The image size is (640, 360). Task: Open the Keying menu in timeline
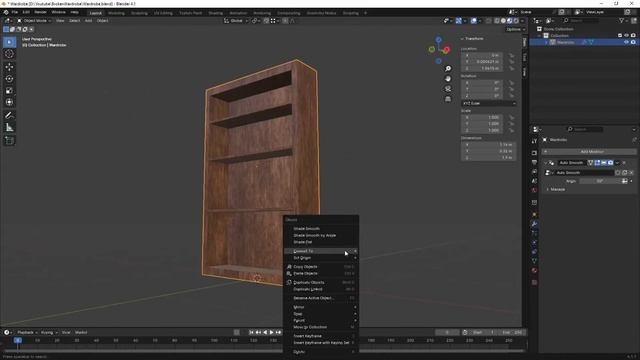tap(49, 332)
